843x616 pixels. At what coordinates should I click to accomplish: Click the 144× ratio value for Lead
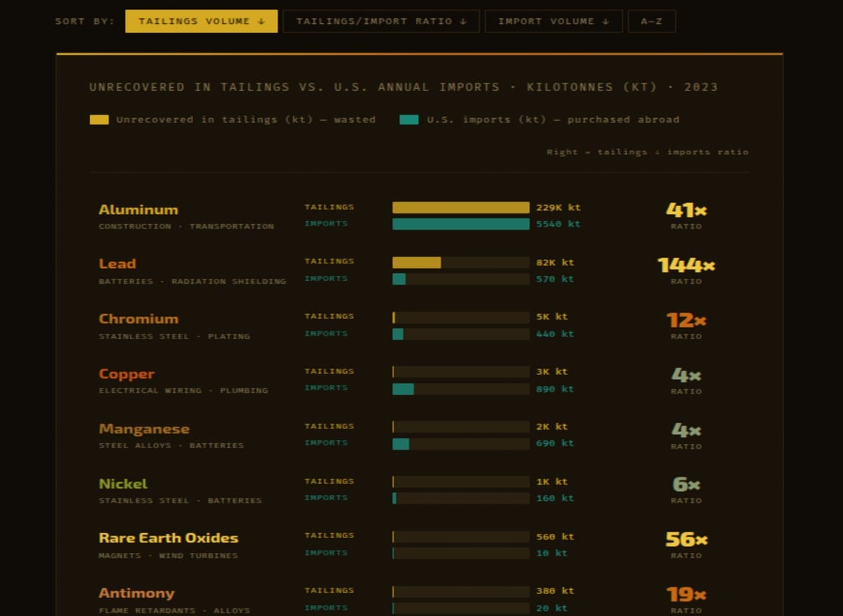[686, 265]
